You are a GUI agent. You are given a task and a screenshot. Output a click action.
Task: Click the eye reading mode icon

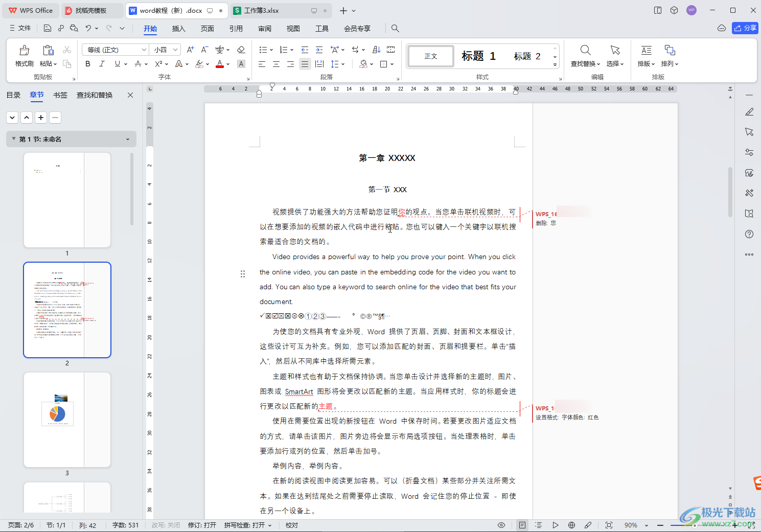pyautogui.click(x=501, y=525)
